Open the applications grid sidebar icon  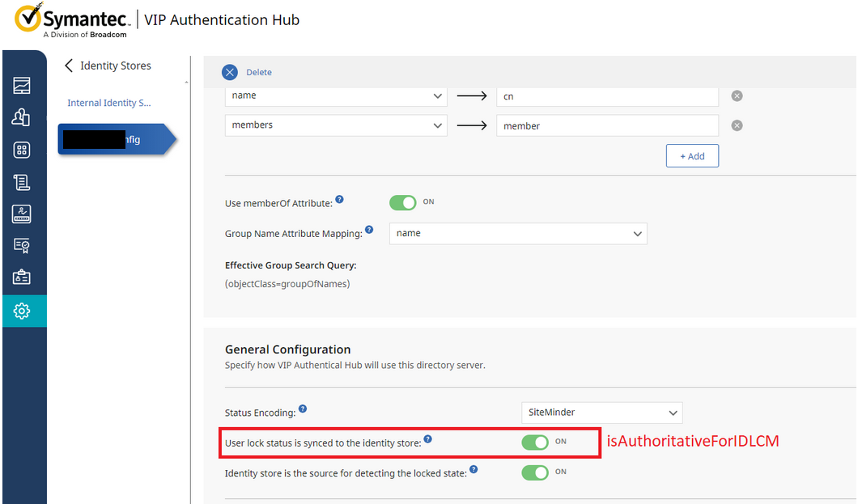coord(22,150)
